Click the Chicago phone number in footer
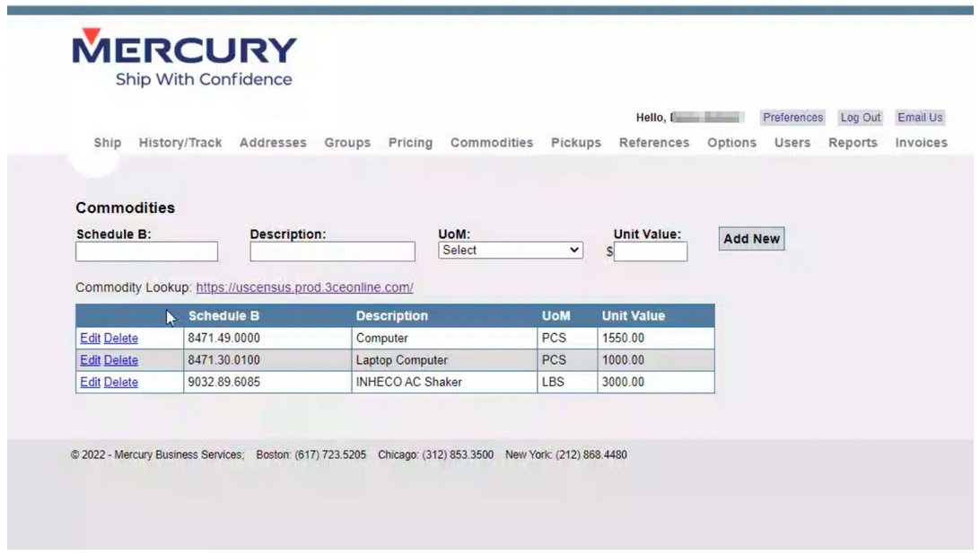Viewport: 980px width, 556px height. click(458, 455)
